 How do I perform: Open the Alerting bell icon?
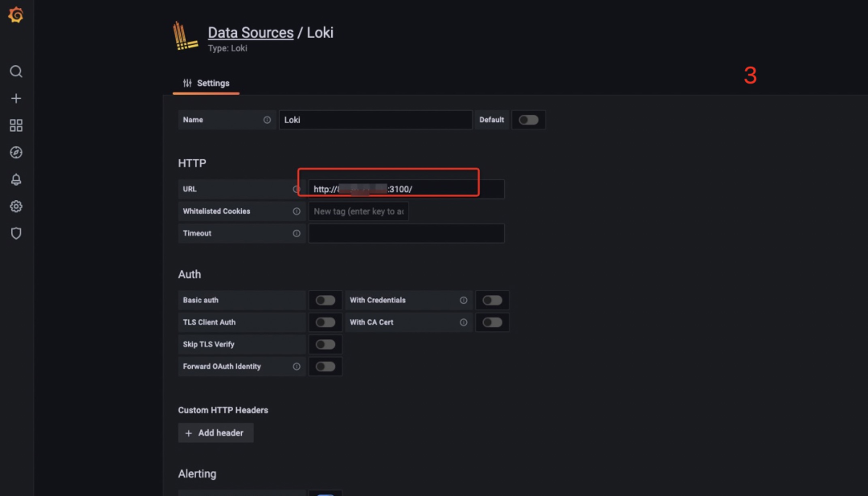(x=16, y=179)
